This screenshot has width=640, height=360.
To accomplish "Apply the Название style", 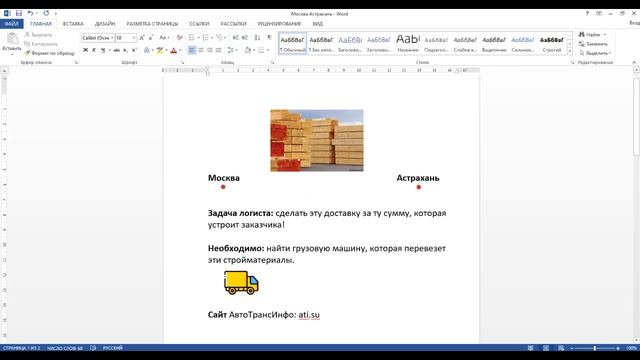I will click(x=408, y=43).
